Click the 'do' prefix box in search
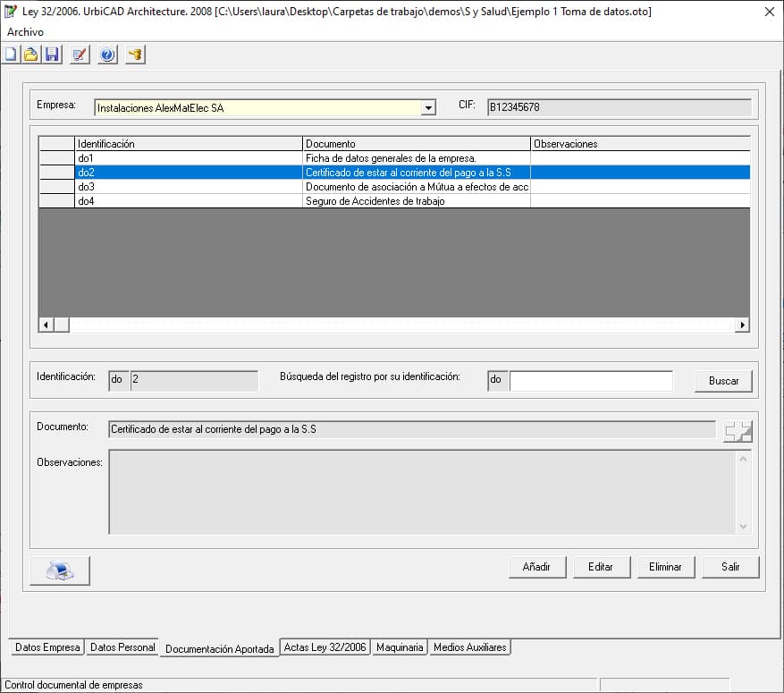The width and height of the screenshot is (784, 693). coord(498,381)
